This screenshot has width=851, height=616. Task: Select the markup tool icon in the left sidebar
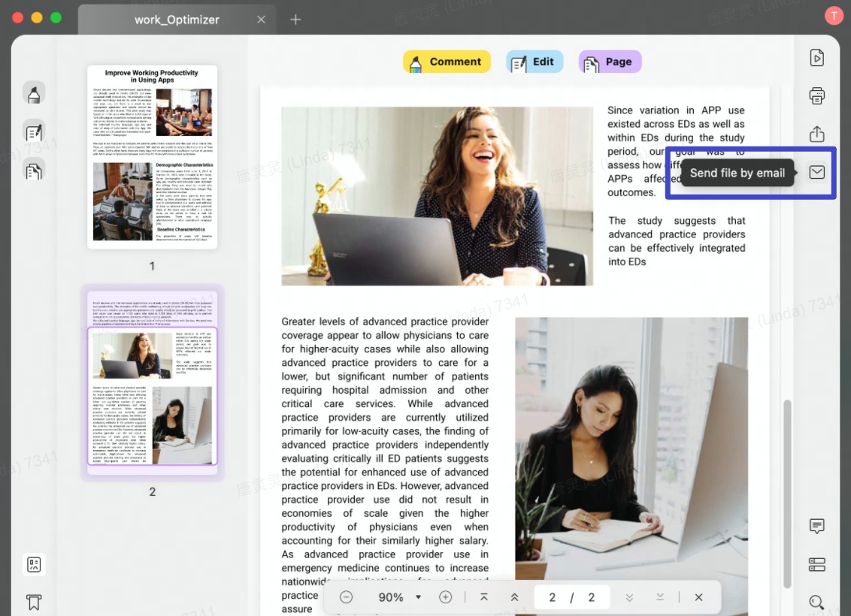pos(34,93)
